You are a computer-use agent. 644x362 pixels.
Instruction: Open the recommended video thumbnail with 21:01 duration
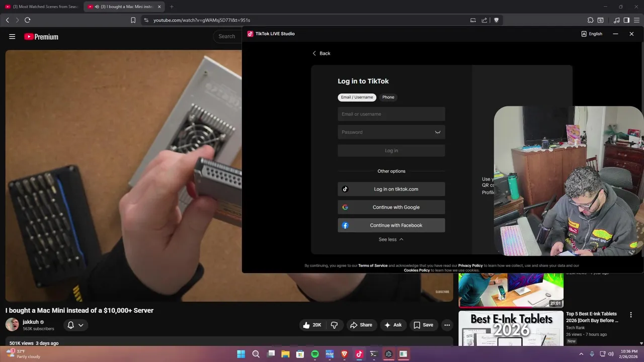[511, 290]
